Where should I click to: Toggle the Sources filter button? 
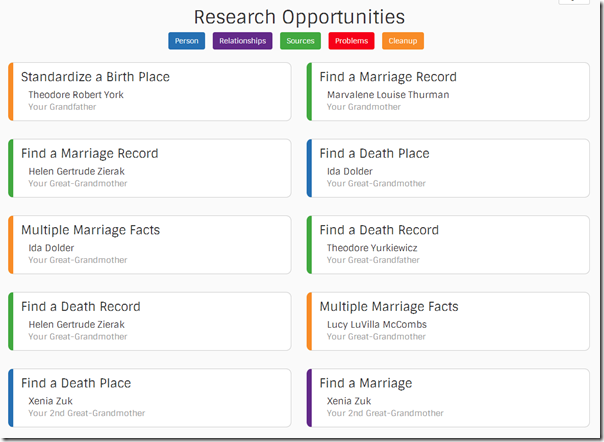300,41
